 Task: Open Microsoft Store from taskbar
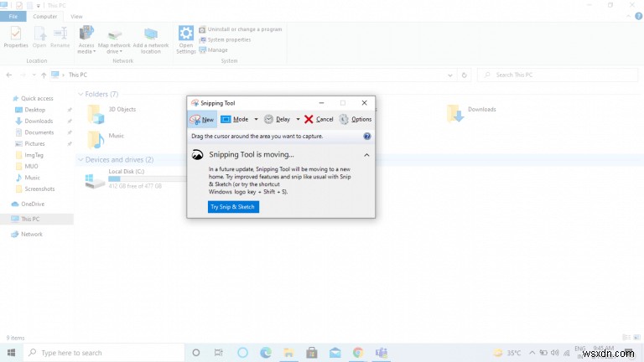(312, 353)
